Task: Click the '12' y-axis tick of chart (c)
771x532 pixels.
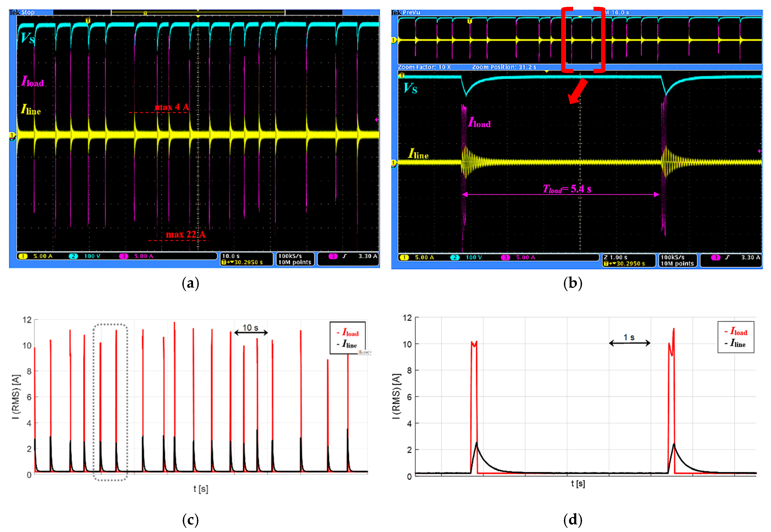Action: (x=27, y=320)
